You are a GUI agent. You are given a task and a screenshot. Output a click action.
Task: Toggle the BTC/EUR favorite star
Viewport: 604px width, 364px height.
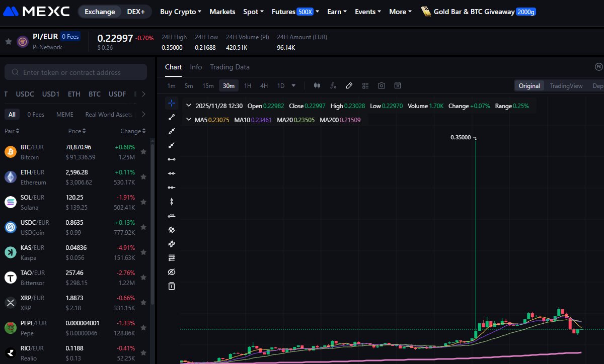tap(143, 151)
